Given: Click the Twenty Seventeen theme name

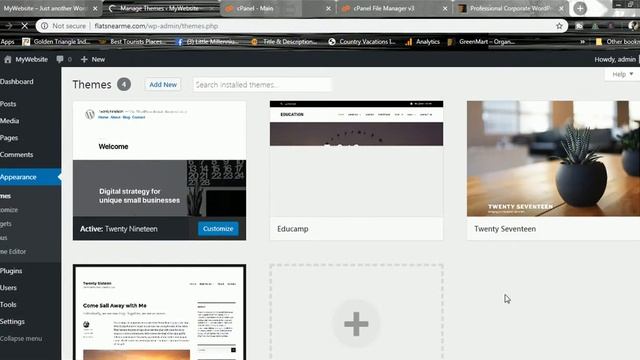Looking at the screenshot, I should click(x=505, y=229).
